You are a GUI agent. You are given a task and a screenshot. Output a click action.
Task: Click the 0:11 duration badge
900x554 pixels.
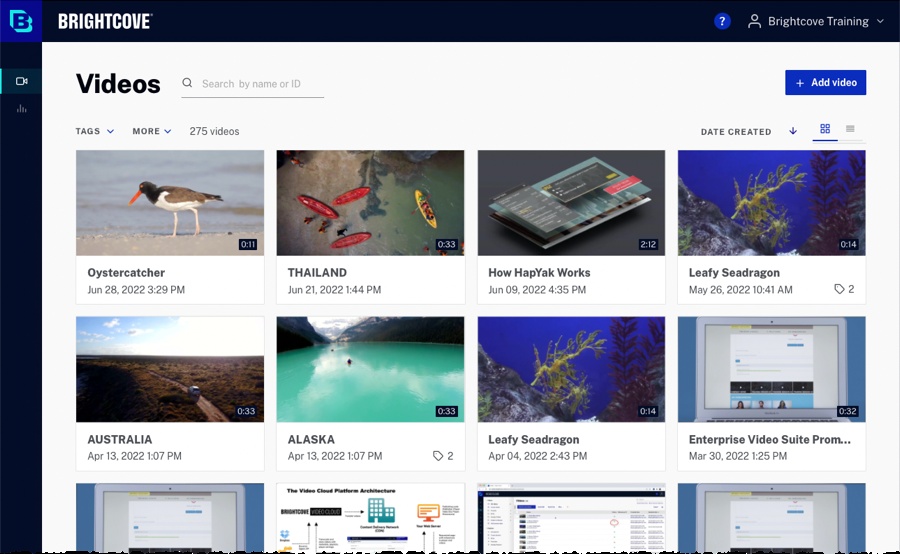point(248,244)
